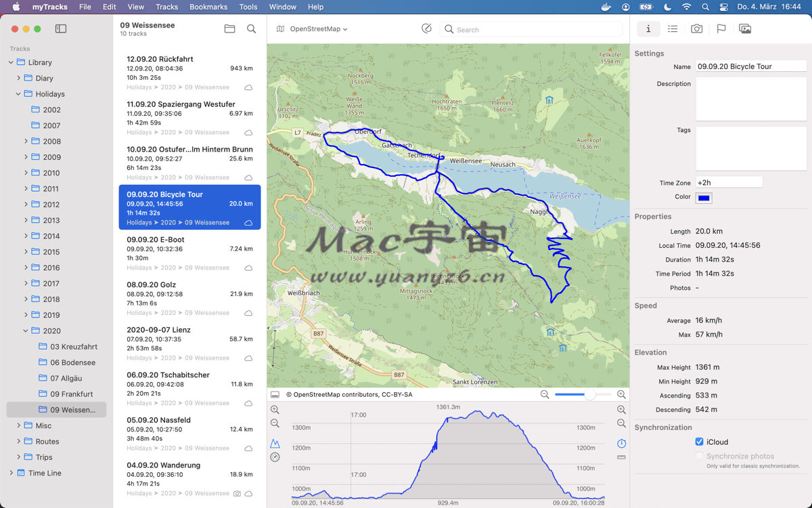Toggle the clock time axis button
Viewport: 812px width, 508px height.
(x=621, y=443)
